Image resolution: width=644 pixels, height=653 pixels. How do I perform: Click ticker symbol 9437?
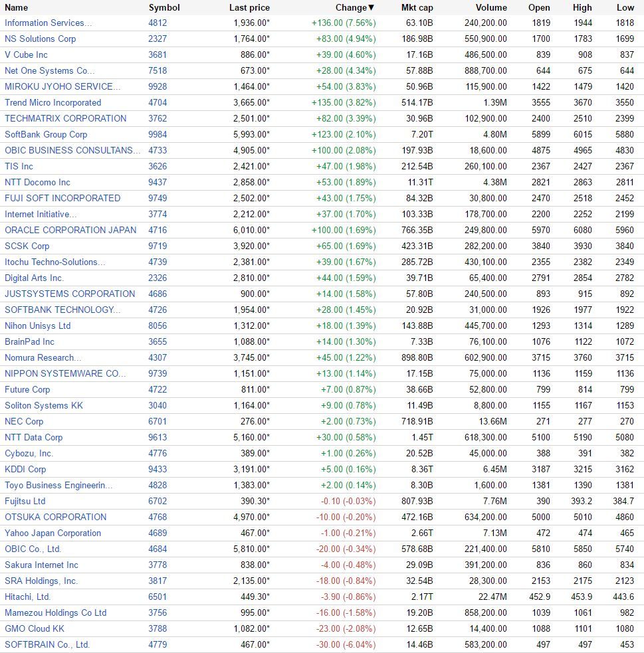(158, 182)
